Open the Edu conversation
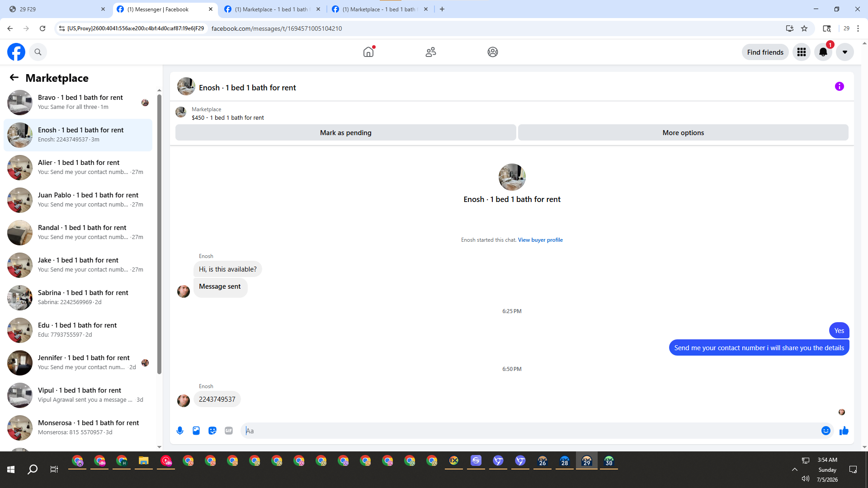868x488 pixels. click(x=78, y=330)
